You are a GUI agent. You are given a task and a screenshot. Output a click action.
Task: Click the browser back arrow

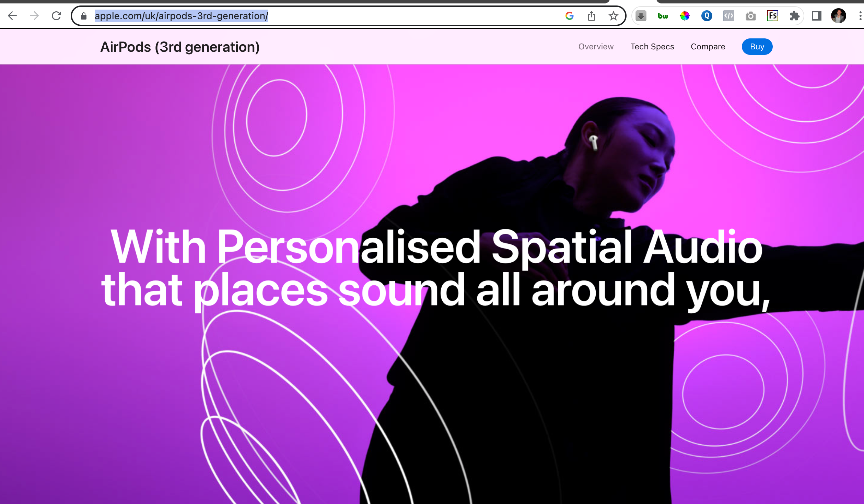pyautogui.click(x=12, y=16)
